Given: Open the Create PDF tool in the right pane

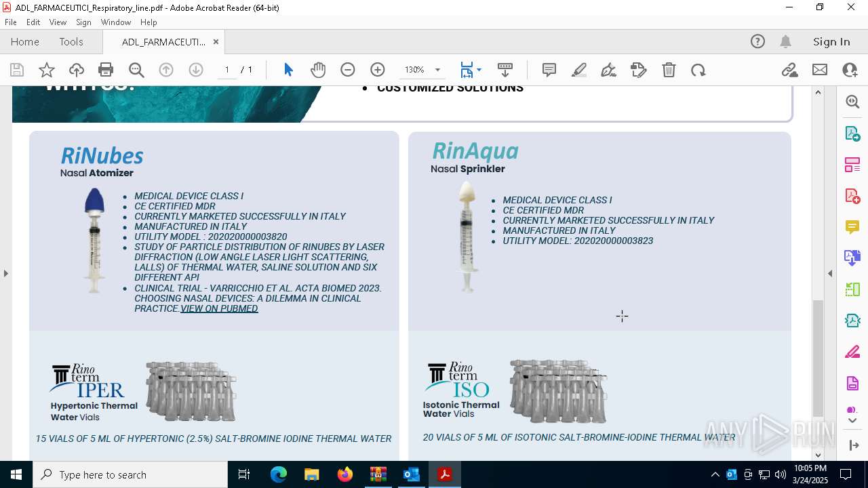Looking at the screenshot, I should coord(852,196).
